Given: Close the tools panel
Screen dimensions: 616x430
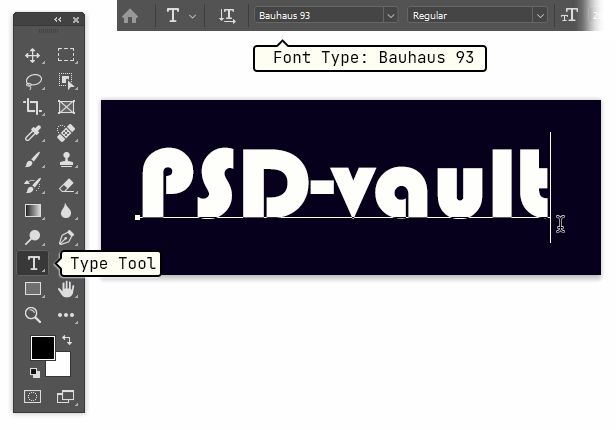Looking at the screenshot, I should [77, 19].
